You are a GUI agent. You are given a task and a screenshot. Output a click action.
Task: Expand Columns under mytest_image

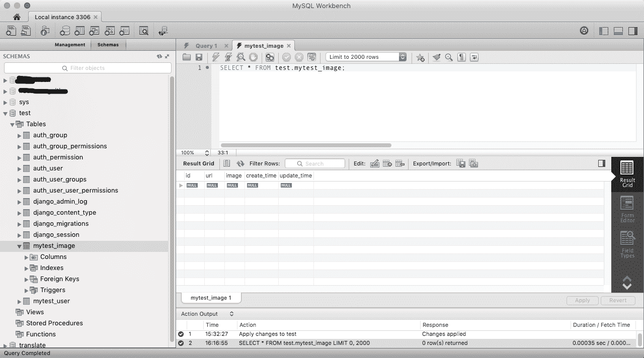tap(27, 257)
